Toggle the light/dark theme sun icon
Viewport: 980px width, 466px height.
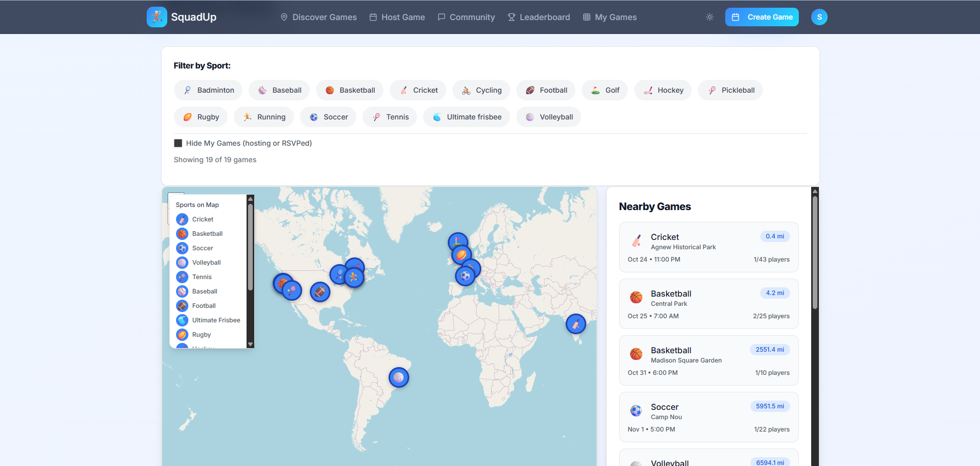point(710,17)
